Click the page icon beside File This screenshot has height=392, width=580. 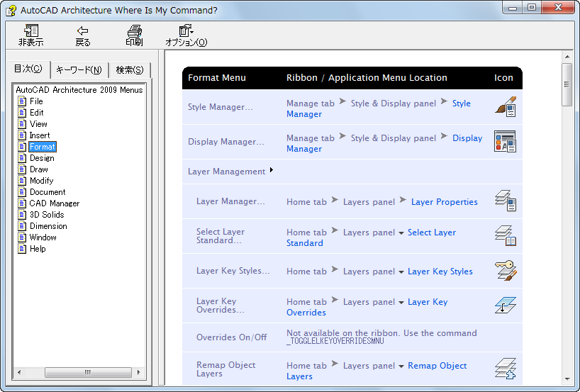(x=22, y=101)
